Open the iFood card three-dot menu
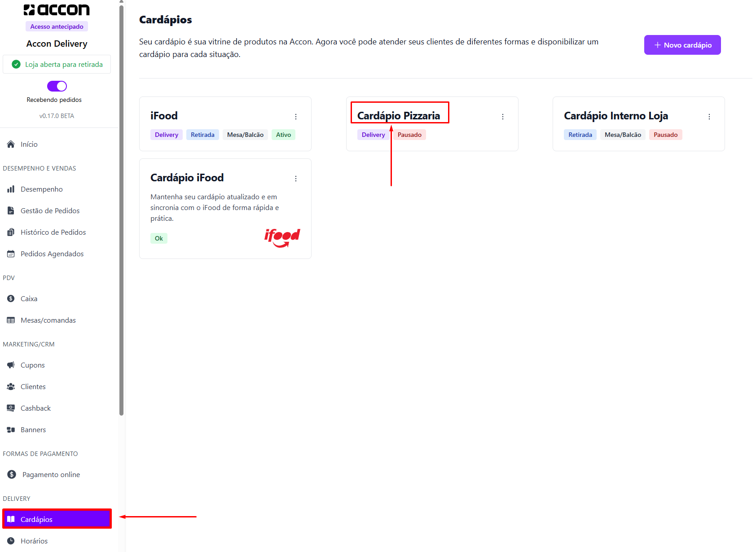Image resolution: width=756 pixels, height=552 pixels. tap(296, 117)
